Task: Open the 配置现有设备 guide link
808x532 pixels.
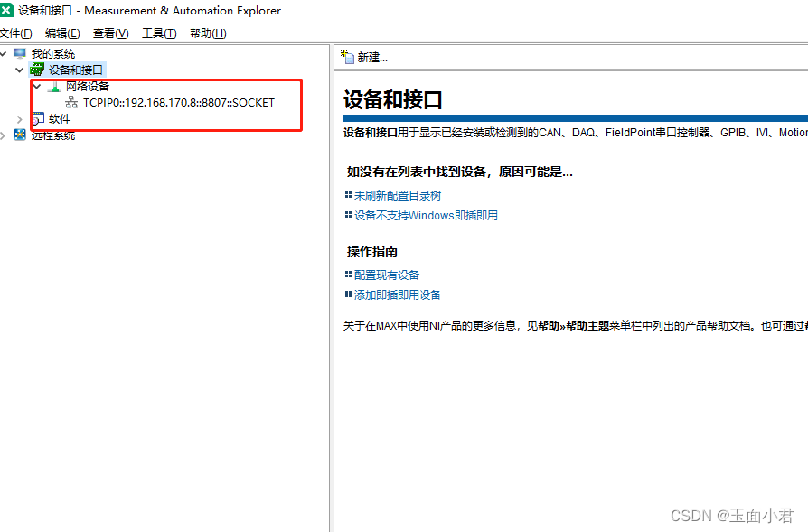Action: [x=387, y=275]
